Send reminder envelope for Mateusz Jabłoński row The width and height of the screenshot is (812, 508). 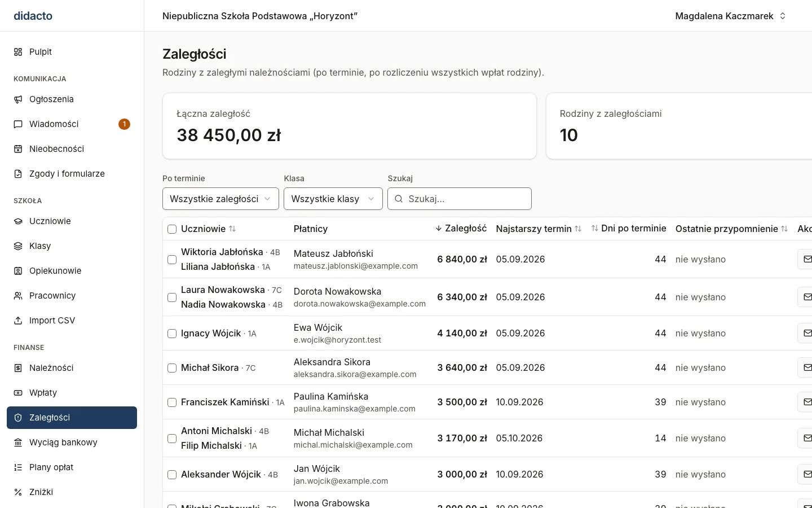coord(806,260)
